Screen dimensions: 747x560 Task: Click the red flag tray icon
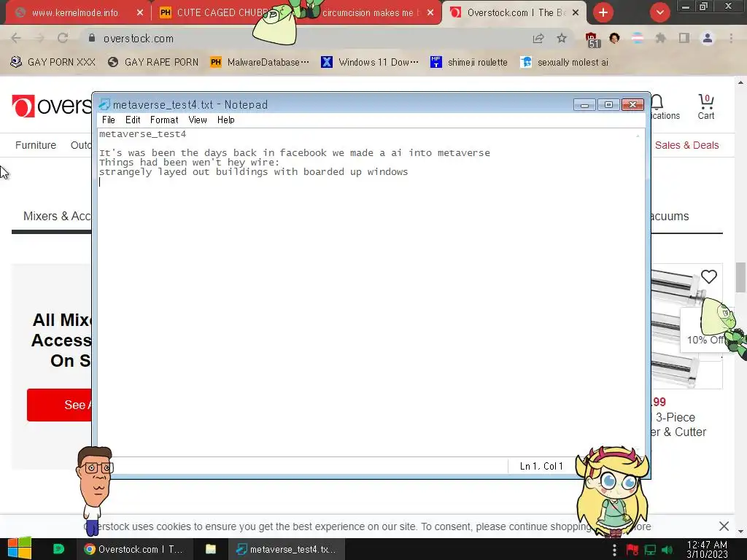[632, 550]
